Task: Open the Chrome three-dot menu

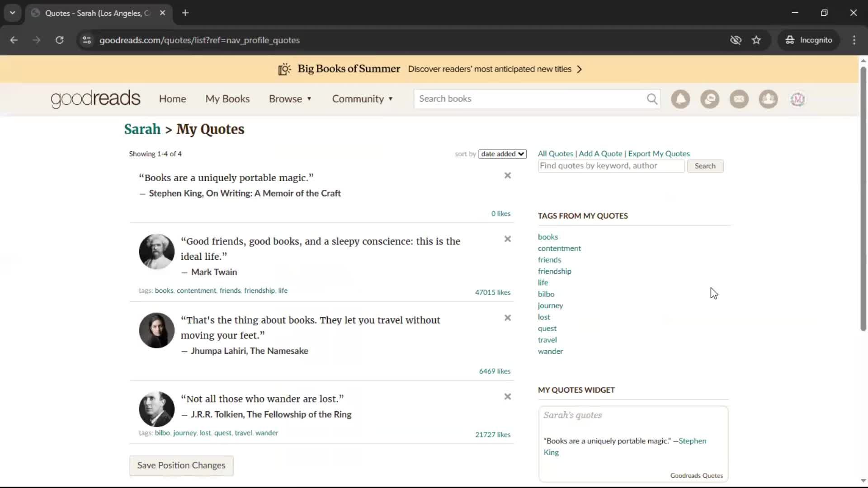Action: pos(854,40)
